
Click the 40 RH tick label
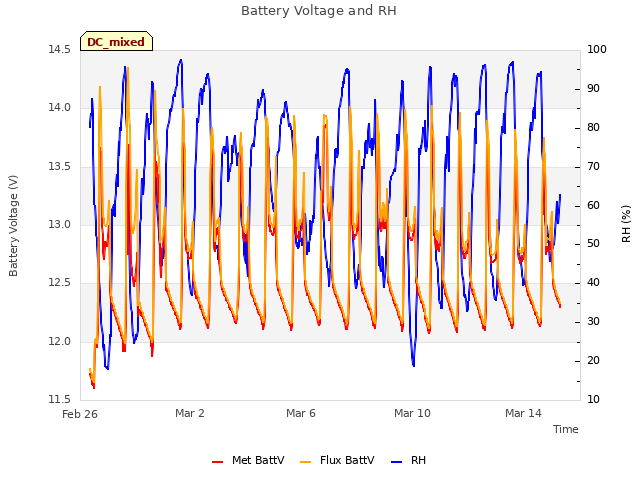tap(593, 282)
